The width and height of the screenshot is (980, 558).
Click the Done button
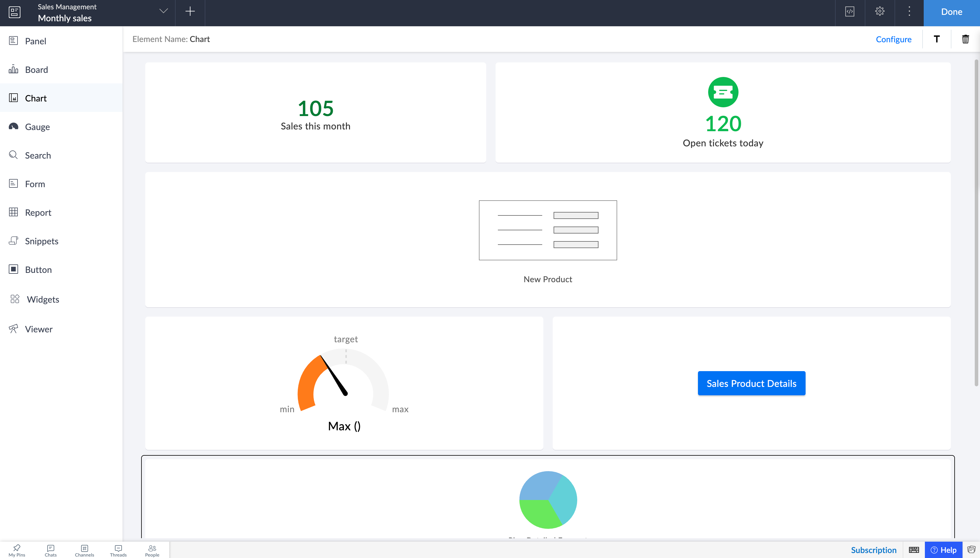951,12
